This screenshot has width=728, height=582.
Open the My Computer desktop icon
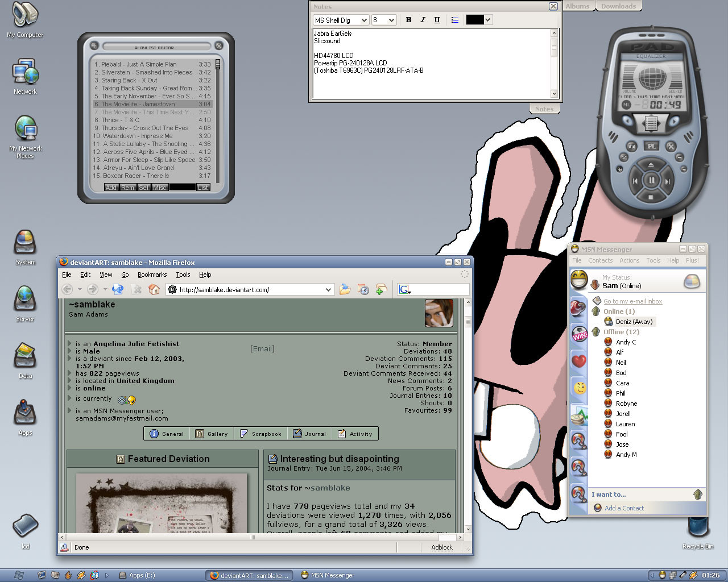click(x=25, y=20)
